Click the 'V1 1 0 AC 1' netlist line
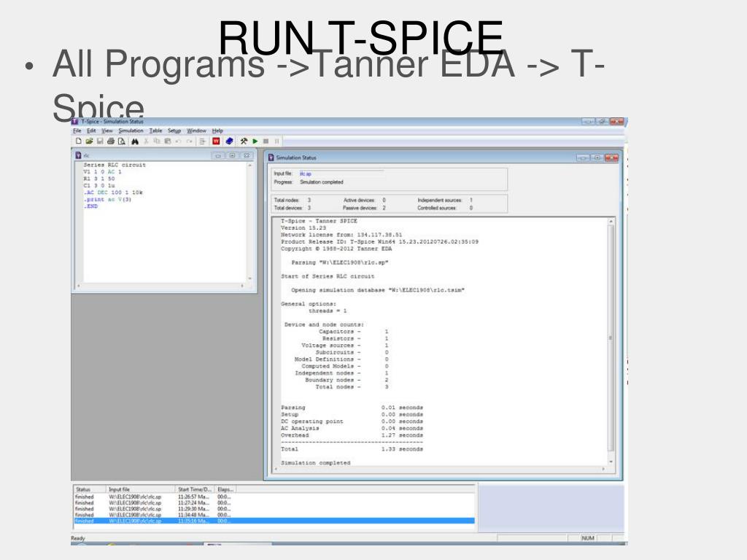This screenshot has height=560, width=747. (x=102, y=172)
